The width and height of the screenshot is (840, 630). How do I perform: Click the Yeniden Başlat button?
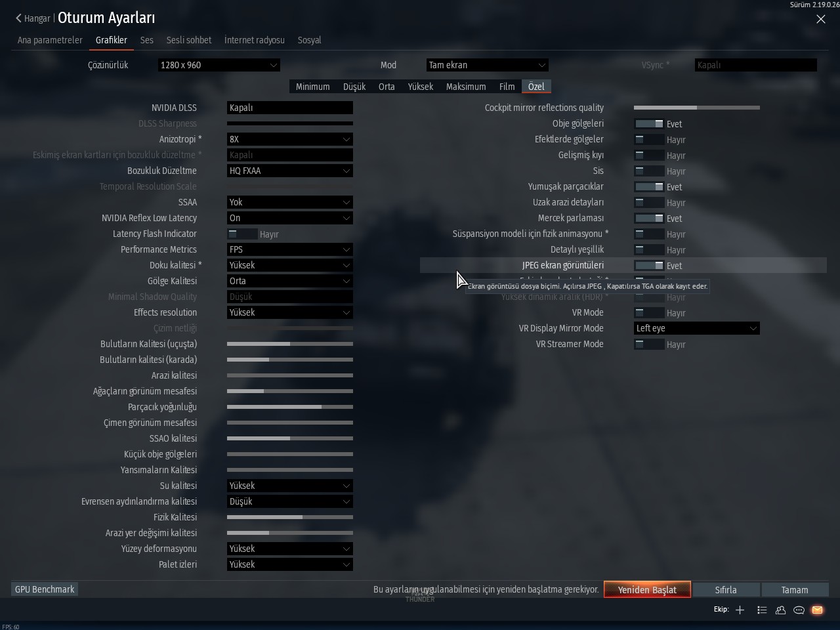click(647, 589)
